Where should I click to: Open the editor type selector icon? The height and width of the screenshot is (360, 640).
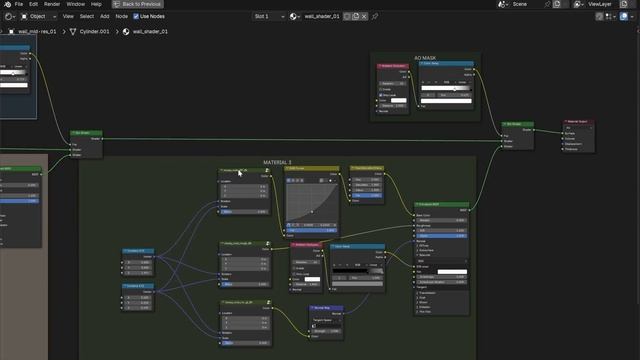[10, 16]
